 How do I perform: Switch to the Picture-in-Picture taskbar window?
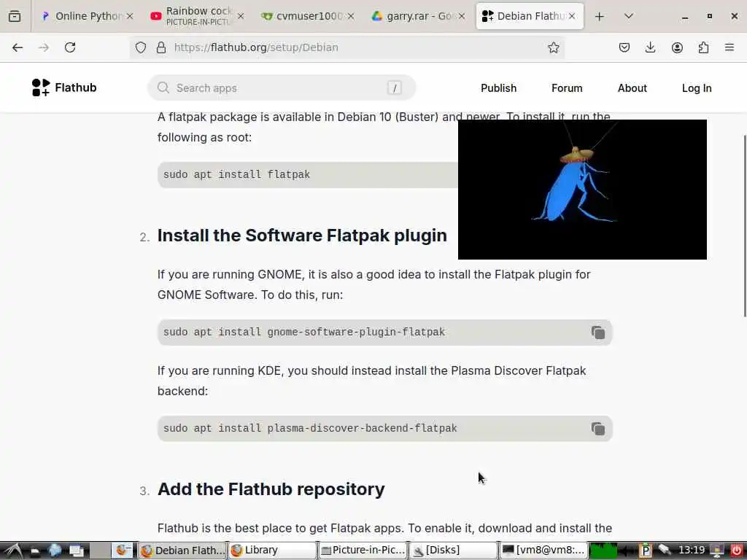tap(362, 551)
